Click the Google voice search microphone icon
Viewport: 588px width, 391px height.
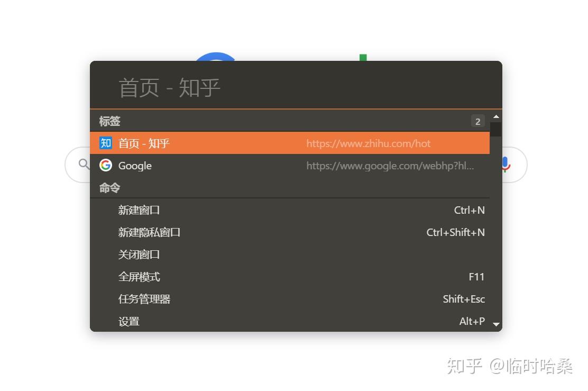(x=506, y=165)
